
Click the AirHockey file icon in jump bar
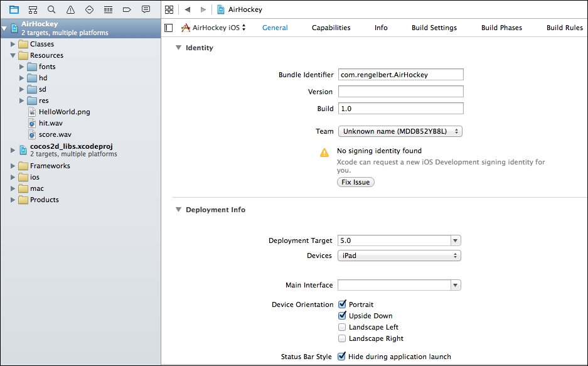tap(221, 9)
